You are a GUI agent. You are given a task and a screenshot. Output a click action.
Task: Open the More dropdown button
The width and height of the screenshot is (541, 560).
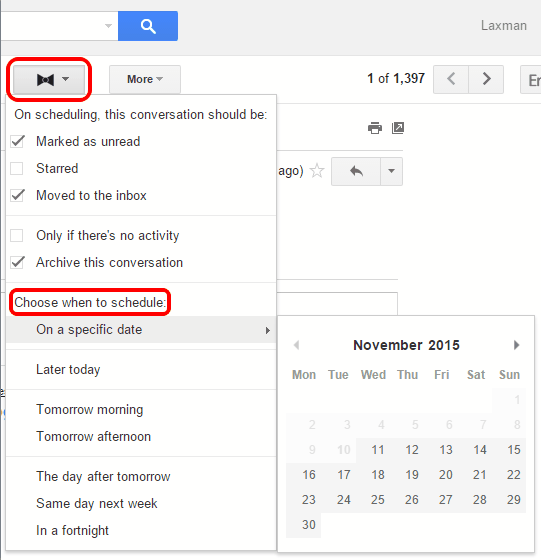pos(145,79)
